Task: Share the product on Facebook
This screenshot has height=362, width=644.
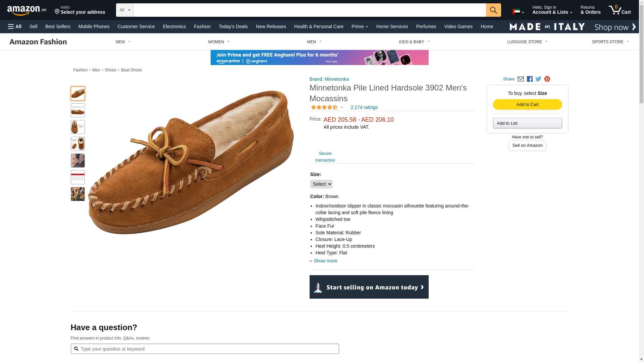Action: click(x=530, y=79)
